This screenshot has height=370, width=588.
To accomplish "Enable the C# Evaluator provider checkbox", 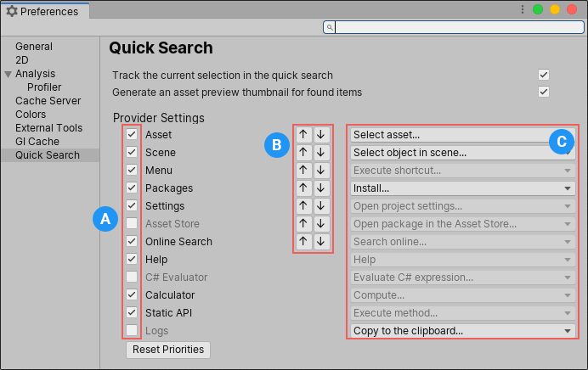I will click(x=132, y=277).
